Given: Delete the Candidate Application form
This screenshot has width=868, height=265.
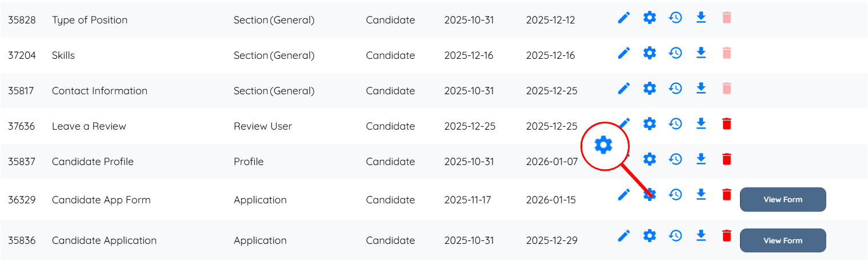Looking at the screenshot, I should tap(726, 236).
